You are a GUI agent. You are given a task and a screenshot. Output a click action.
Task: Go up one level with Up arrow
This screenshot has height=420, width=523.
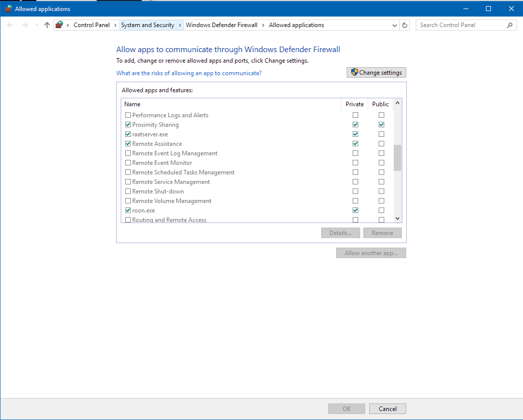47,25
